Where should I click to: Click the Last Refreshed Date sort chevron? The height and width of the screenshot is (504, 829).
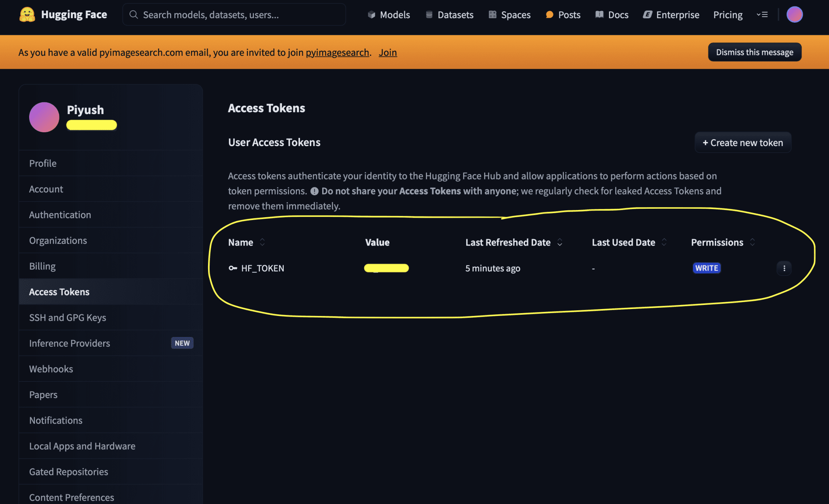click(560, 242)
